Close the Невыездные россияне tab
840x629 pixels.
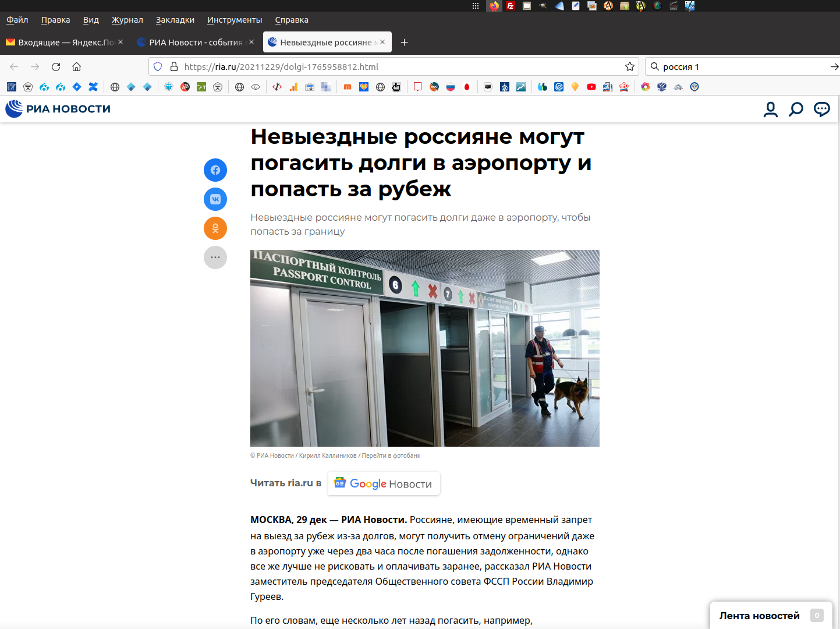point(382,42)
